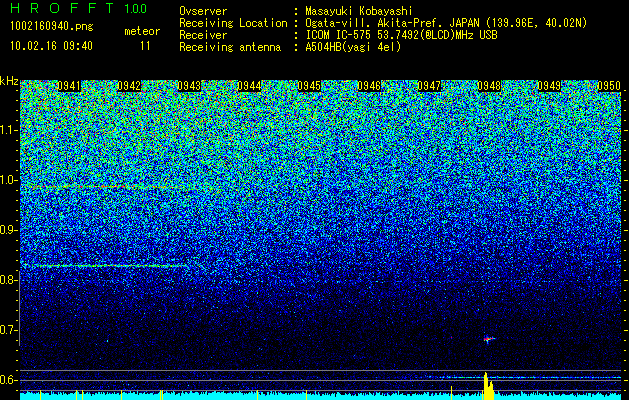Click the 0942 time marker

pos(129,86)
